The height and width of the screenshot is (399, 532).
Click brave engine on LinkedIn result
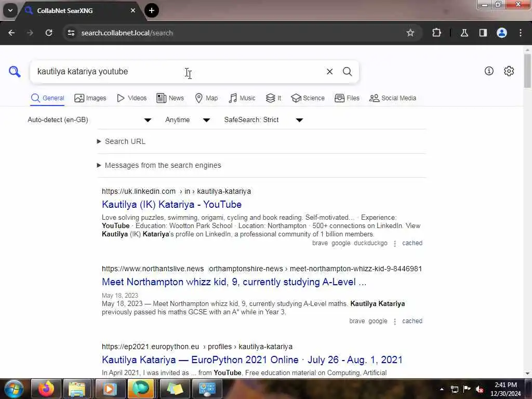320,243
